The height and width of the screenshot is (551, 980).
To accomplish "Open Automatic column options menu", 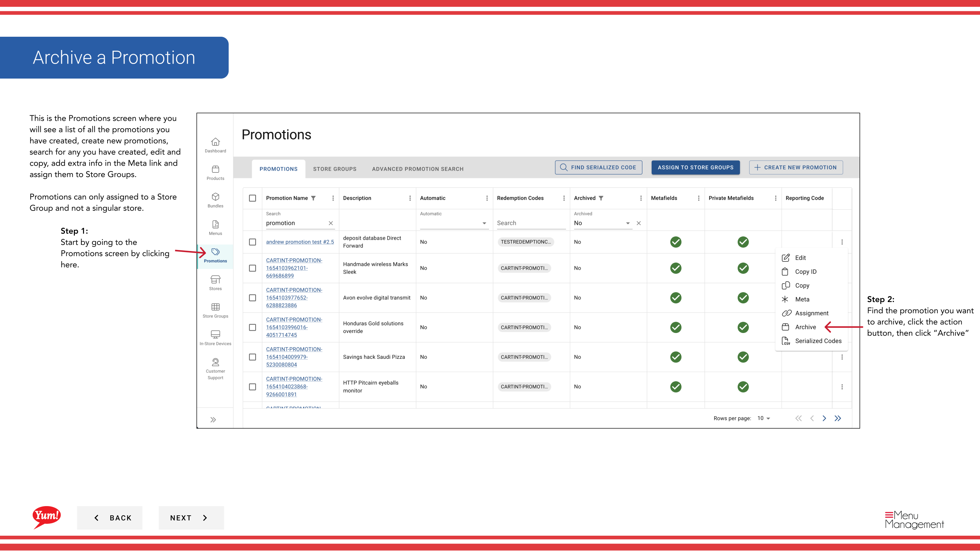I will tap(487, 198).
